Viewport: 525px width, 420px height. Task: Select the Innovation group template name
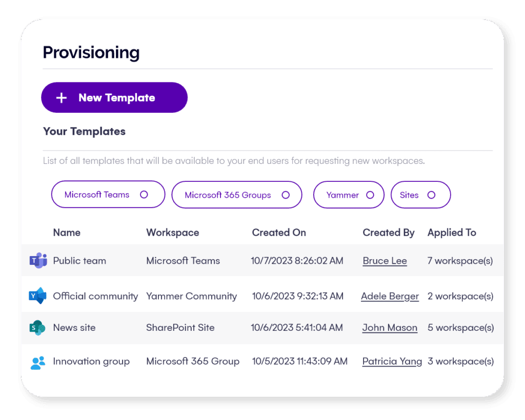point(91,362)
